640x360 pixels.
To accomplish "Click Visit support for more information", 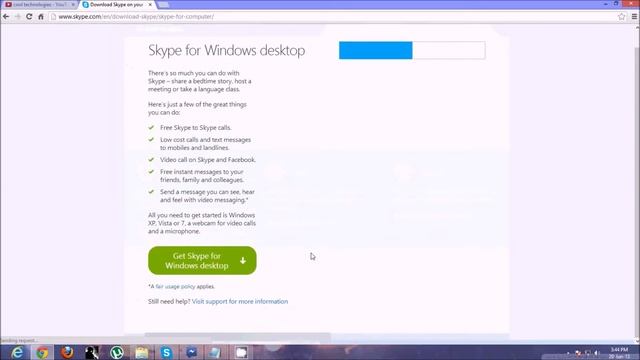I will coord(240,301).
